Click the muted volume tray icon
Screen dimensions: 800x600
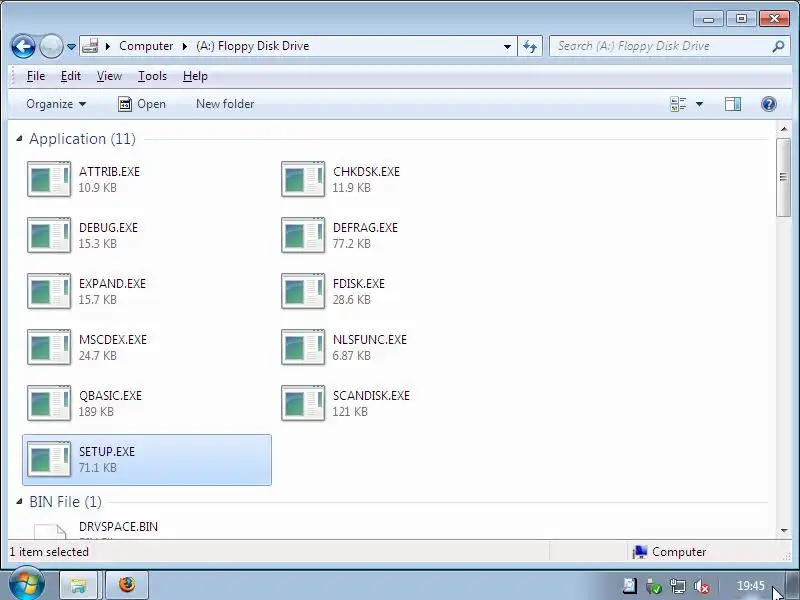point(703,586)
